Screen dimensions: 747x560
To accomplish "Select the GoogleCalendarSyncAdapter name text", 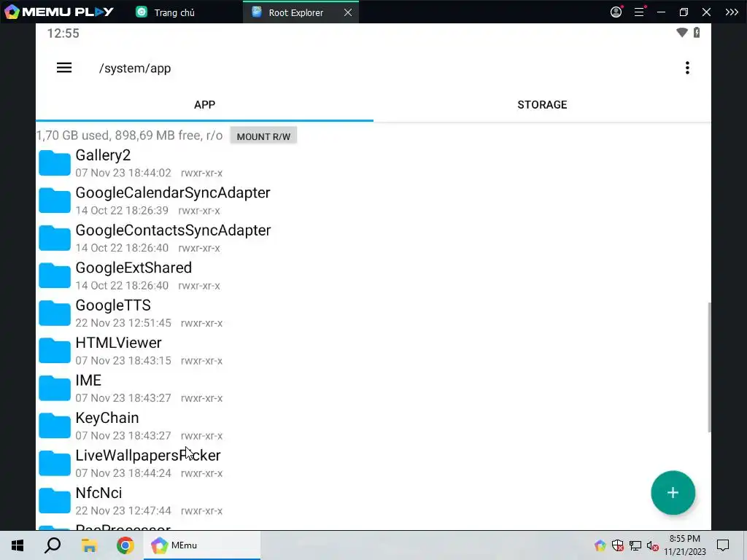I will coord(173,192).
